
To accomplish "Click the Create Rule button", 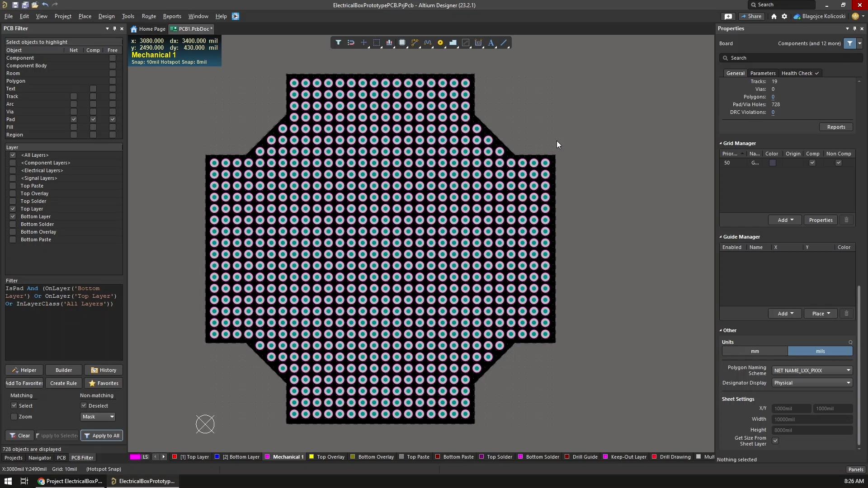I will point(63,383).
